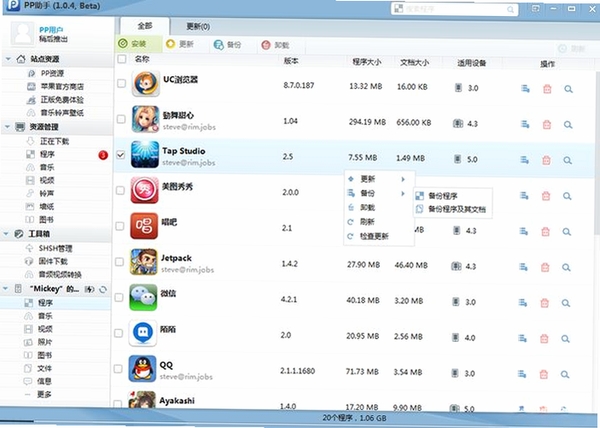Click the backup icon in the Jetpack row
This screenshot has height=428, width=600.
[x=523, y=267]
